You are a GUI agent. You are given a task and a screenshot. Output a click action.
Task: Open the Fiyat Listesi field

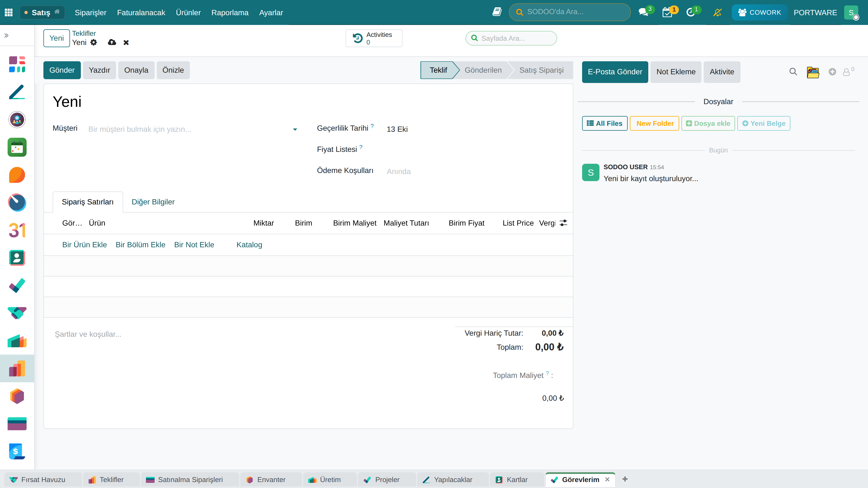click(475, 150)
